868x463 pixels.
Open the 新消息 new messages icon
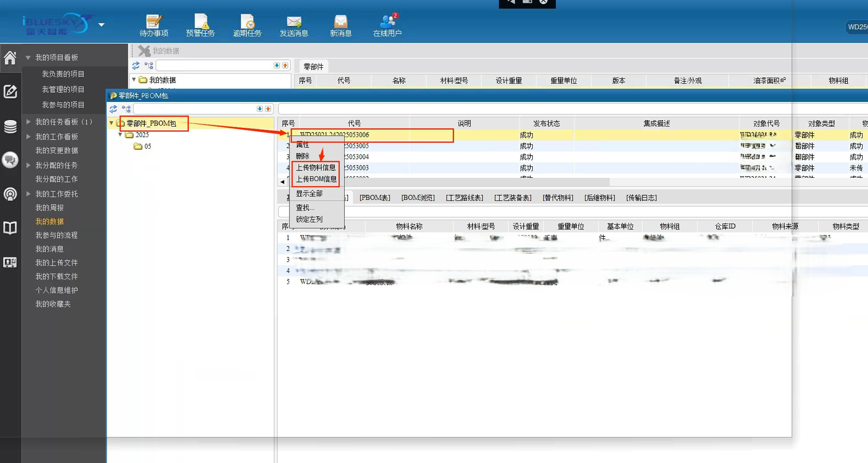[x=341, y=25]
